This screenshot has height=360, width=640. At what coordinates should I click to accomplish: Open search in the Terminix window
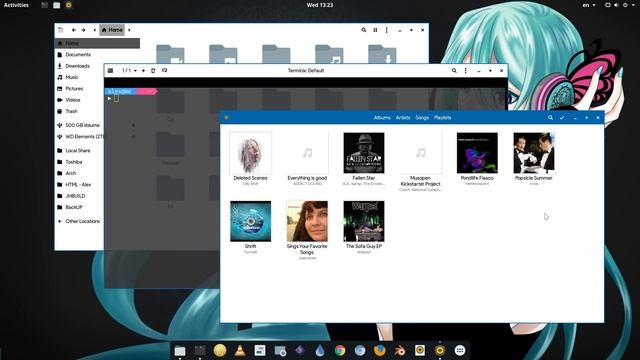click(454, 71)
